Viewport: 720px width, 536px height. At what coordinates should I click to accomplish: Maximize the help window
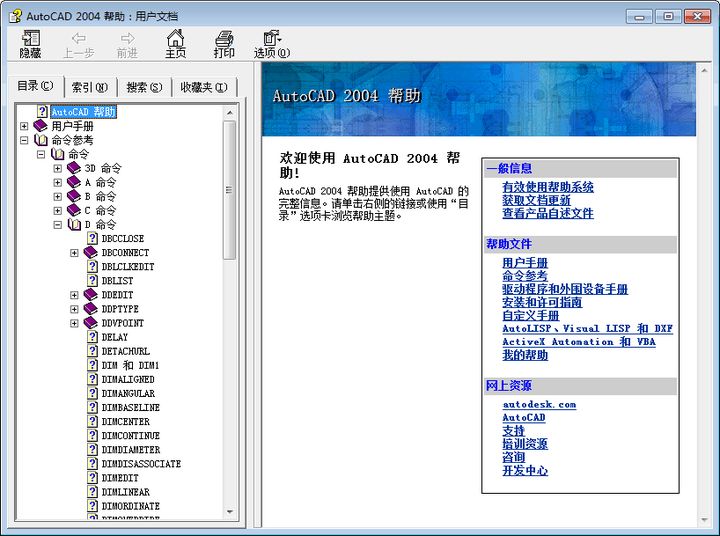(x=668, y=16)
